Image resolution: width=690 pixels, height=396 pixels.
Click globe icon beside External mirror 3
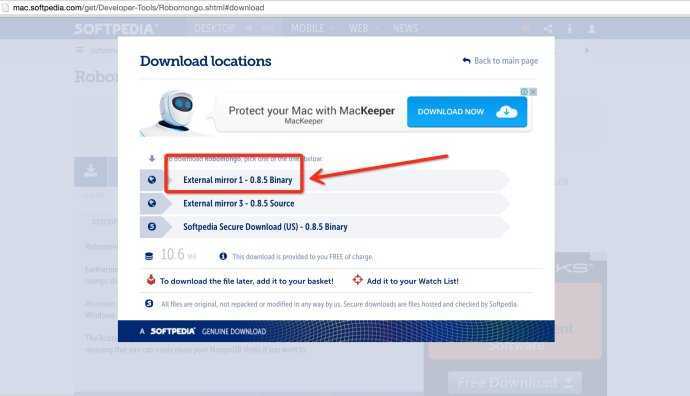[152, 203]
